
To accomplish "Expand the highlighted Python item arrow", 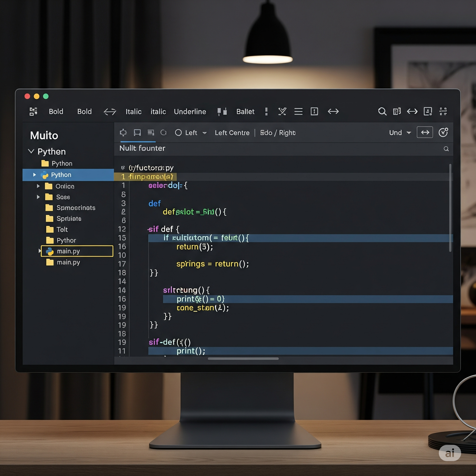I will pos(34,175).
